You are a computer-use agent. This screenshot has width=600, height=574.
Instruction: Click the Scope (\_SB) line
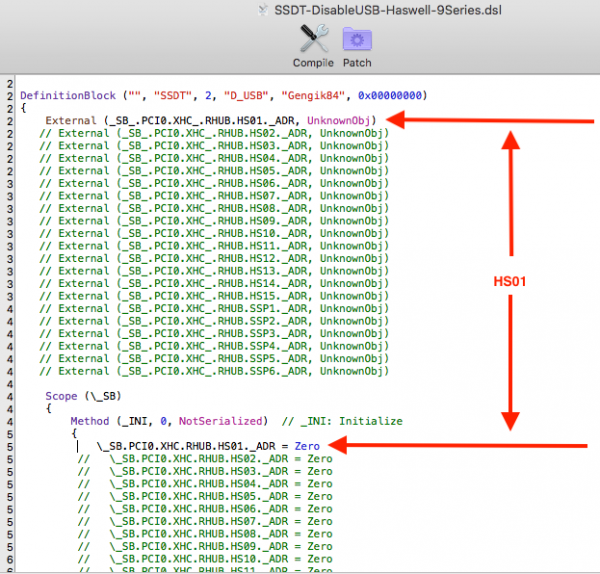pyautogui.click(x=83, y=396)
